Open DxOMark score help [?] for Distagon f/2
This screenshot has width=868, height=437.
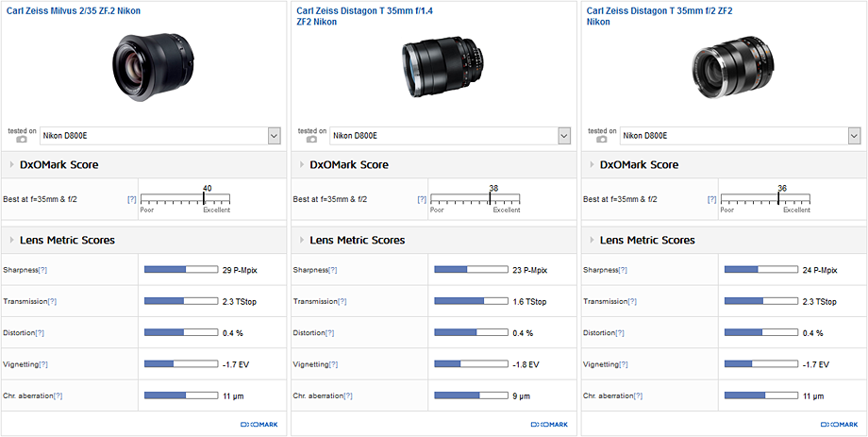pos(712,199)
